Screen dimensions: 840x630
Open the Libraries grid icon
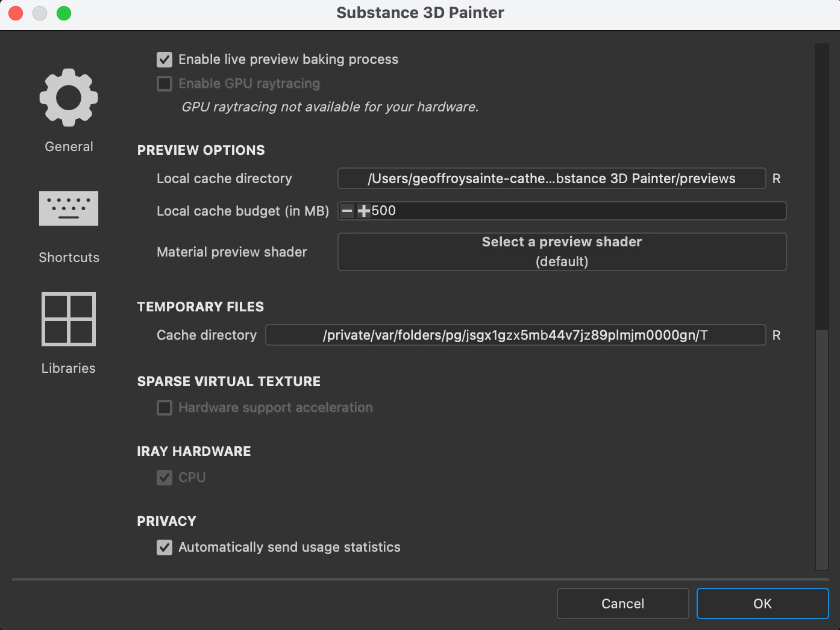coord(69,319)
